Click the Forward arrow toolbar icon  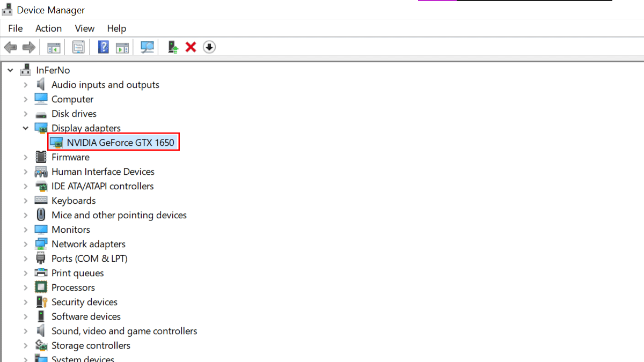point(29,47)
